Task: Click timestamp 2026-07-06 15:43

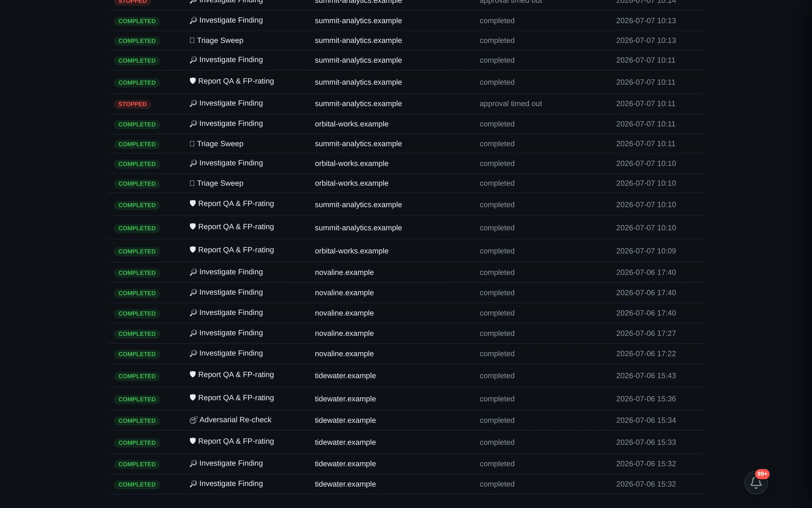Action: pos(646,376)
